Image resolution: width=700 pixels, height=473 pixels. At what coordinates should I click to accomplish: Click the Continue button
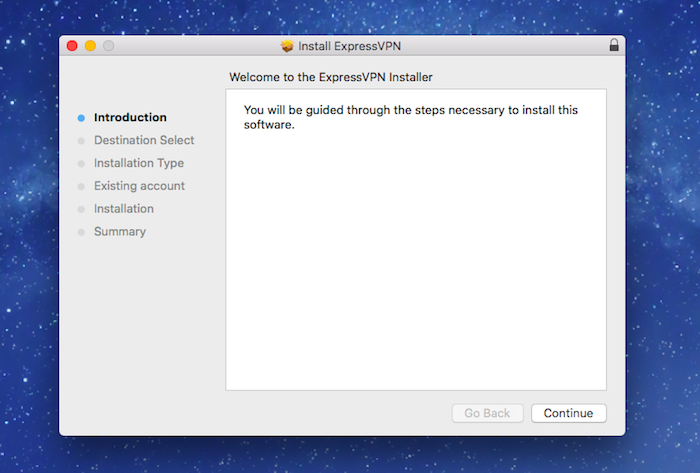[568, 413]
